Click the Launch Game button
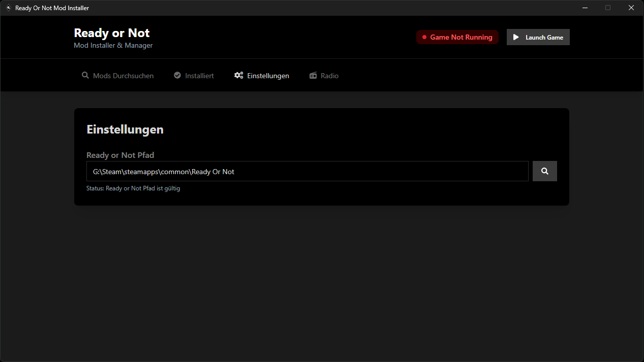 538,37
